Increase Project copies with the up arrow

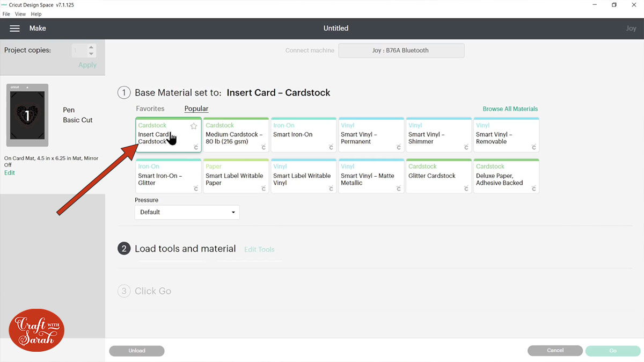pyautogui.click(x=91, y=47)
